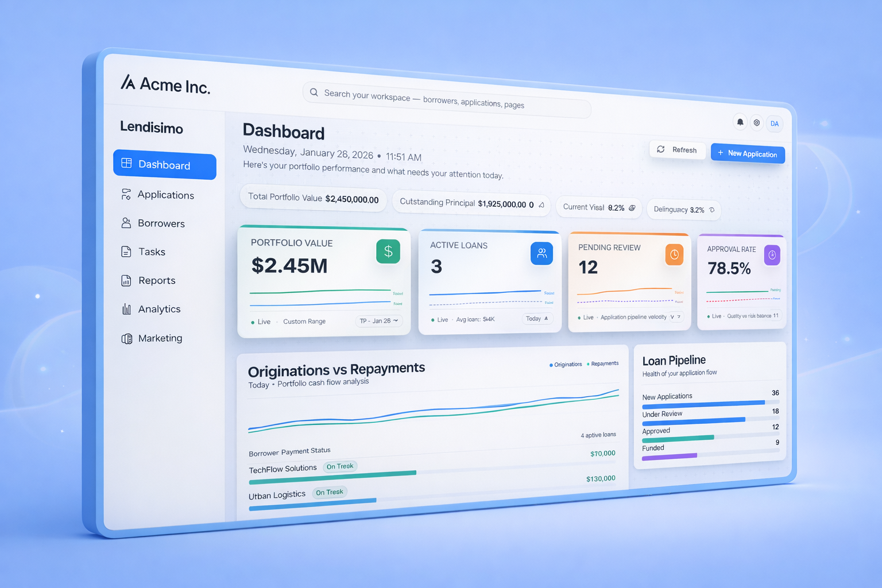Open the Today dropdown on Active Loans
The image size is (882, 588).
tap(537, 319)
